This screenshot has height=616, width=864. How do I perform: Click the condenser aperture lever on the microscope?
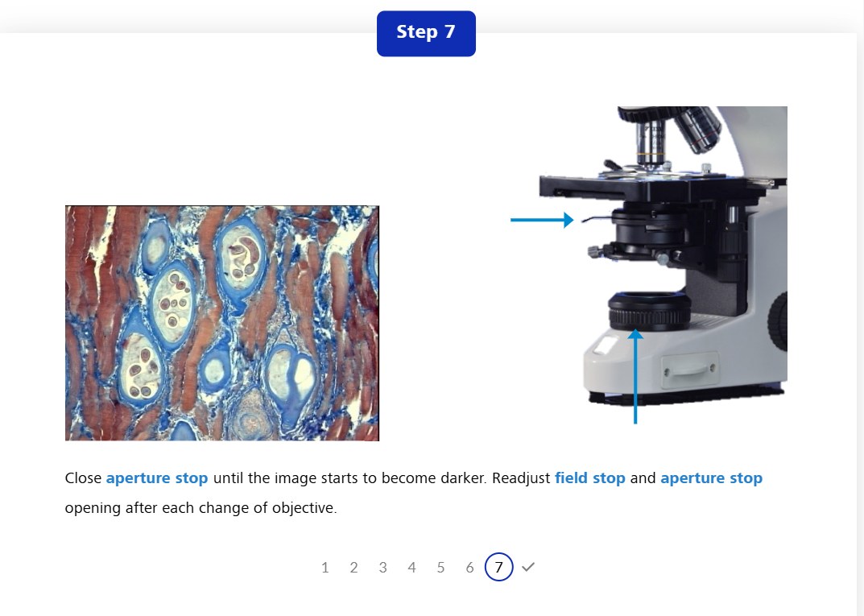596,218
